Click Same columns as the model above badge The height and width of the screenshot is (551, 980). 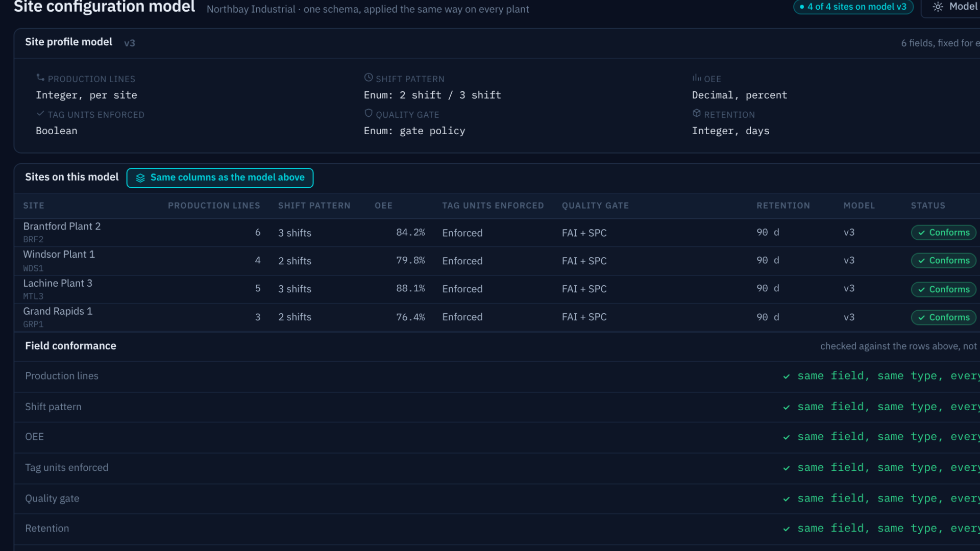(x=220, y=178)
